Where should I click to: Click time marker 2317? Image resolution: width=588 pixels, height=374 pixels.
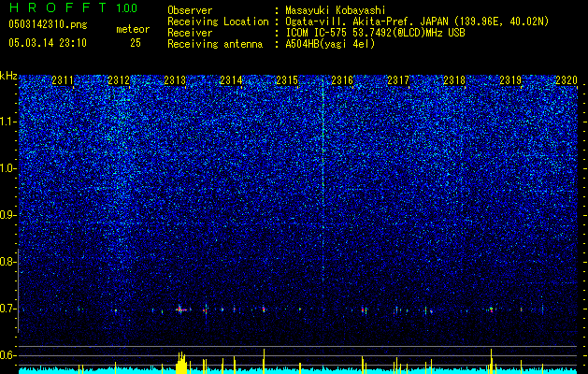click(x=398, y=80)
